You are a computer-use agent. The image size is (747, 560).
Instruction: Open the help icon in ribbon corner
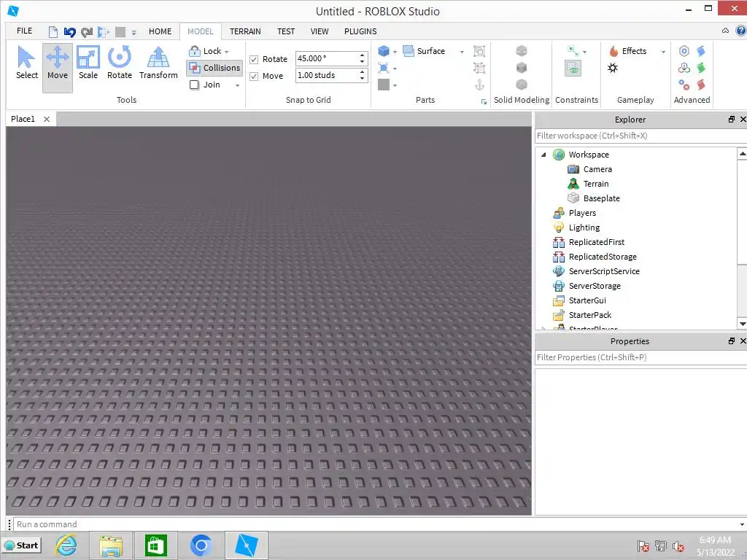(741, 31)
